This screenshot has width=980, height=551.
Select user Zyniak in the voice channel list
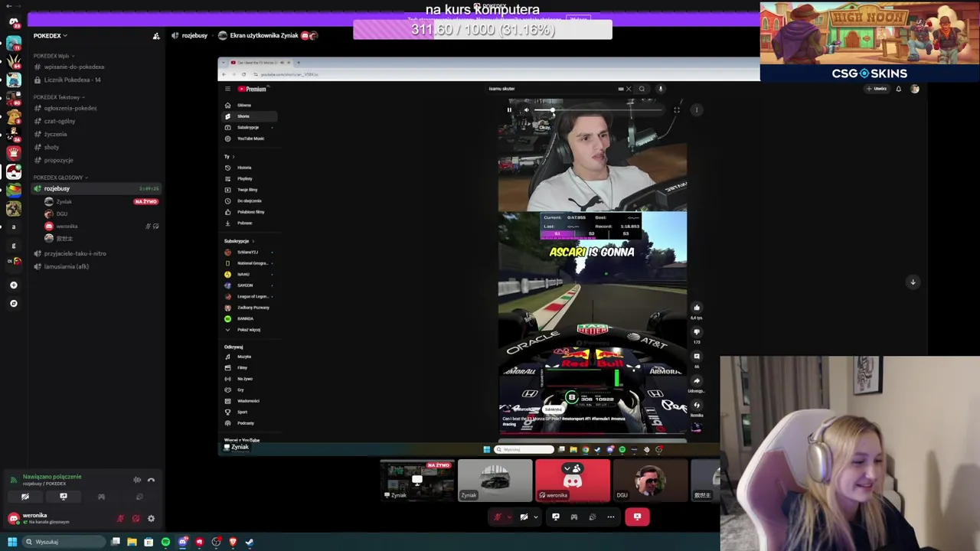click(64, 201)
